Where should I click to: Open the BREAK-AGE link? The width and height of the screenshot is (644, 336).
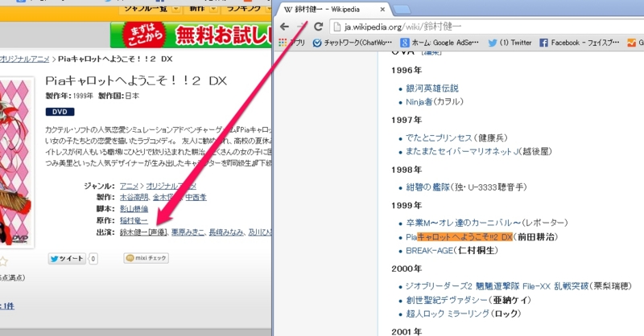pos(430,250)
